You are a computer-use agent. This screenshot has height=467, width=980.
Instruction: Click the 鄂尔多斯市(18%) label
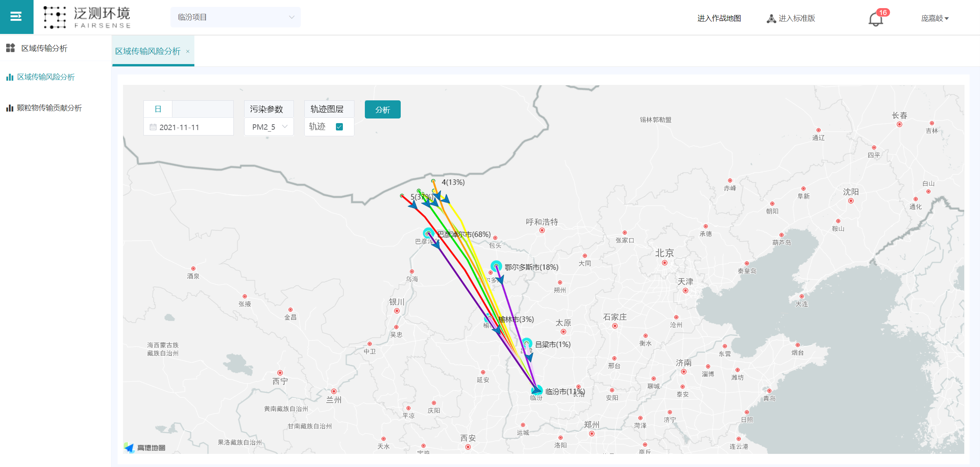(531, 267)
